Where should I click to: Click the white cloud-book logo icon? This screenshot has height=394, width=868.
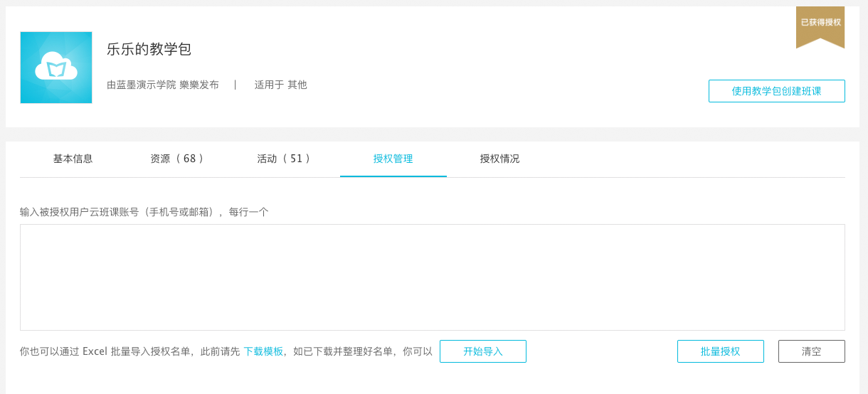point(56,66)
